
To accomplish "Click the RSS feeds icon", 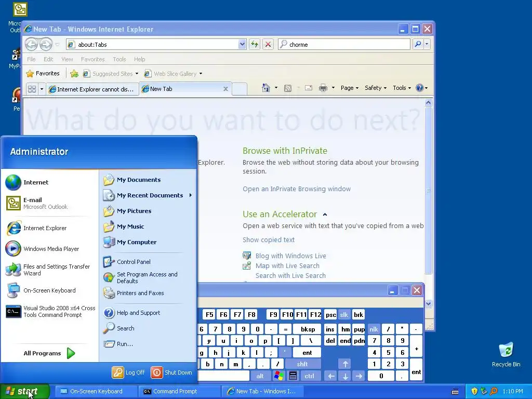I will click(x=288, y=88).
